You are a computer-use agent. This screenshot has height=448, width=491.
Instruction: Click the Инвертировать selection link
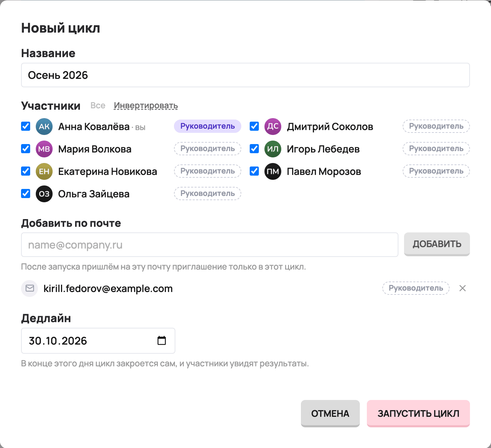pos(146,106)
